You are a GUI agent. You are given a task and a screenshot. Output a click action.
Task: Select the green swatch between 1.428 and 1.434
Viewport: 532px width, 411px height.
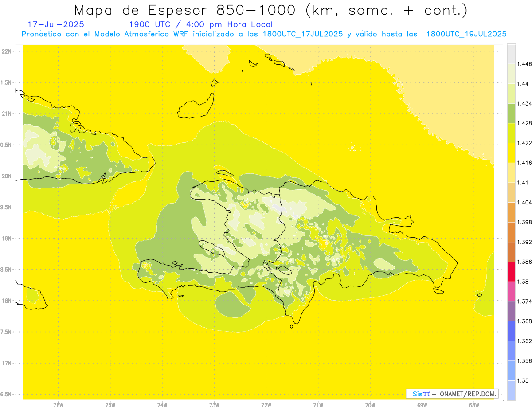[x=511, y=113]
